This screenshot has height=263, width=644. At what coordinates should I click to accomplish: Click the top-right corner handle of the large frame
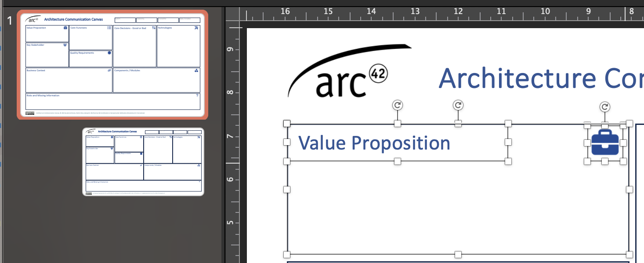click(x=629, y=123)
